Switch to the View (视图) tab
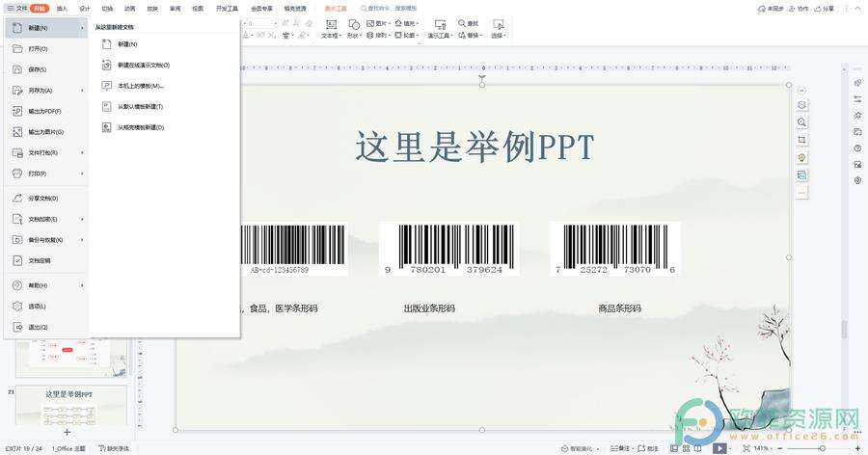Viewport: 868px width, 455px height. click(x=198, y=9)
